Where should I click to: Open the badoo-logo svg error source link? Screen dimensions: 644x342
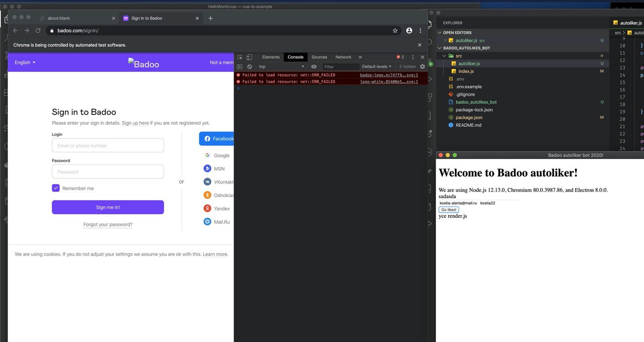(x=389, y=75)
